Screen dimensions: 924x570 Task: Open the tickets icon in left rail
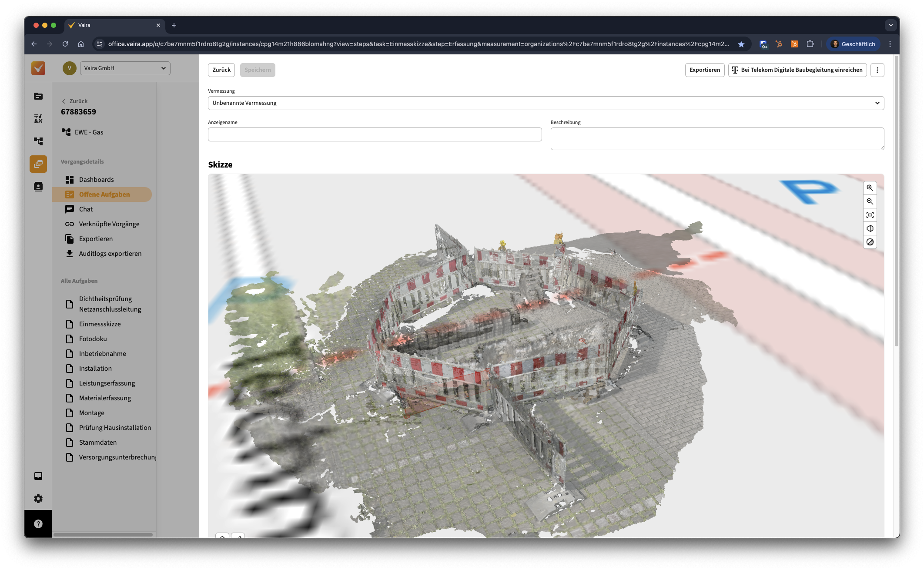(x=38, y=96)
